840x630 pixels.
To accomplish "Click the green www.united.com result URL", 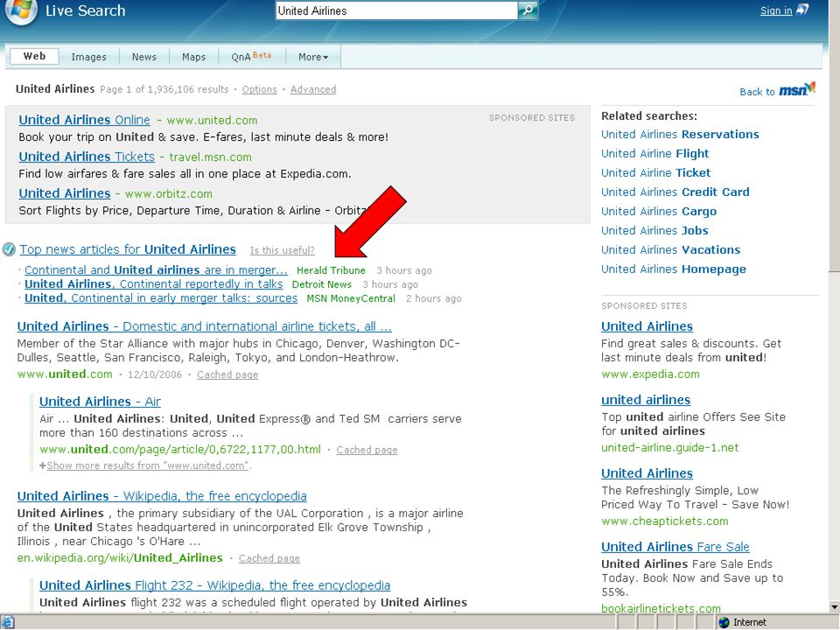I will 65,374.
